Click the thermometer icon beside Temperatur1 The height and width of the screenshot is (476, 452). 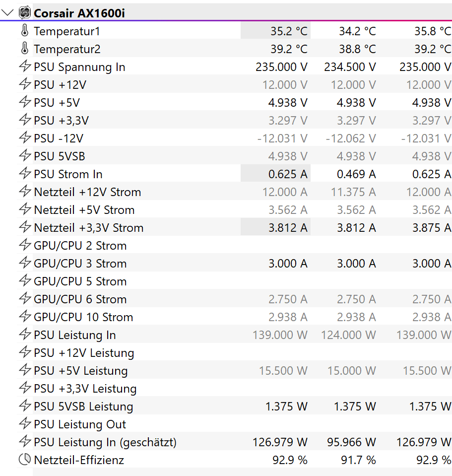click(25, 31)
